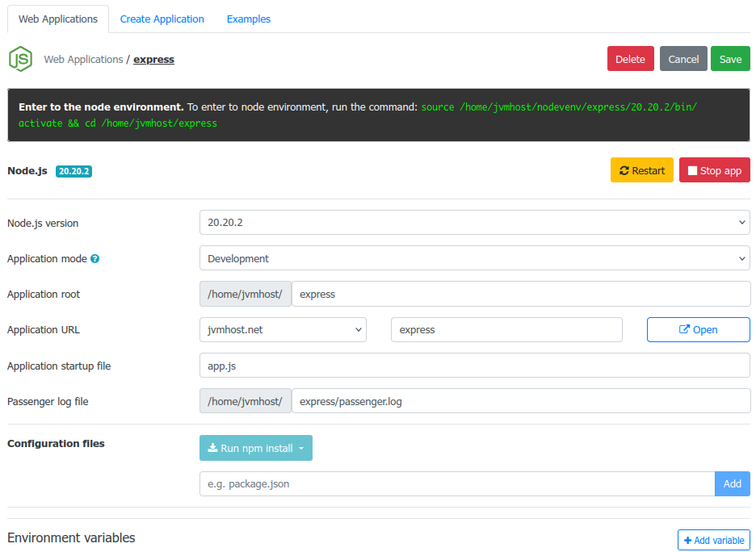Click the Web Applications breadcrumb link
This screenshot has width=756, height=552.
click(83, 59)
